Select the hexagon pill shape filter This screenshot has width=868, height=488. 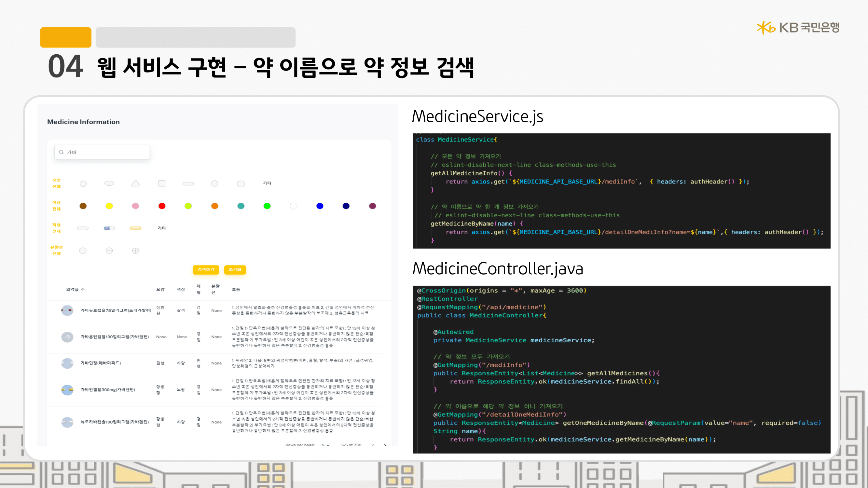coord(241,184)
